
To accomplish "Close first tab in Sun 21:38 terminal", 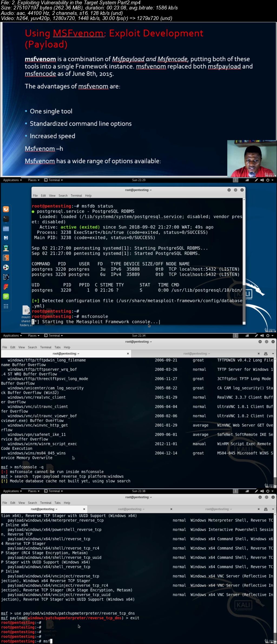I will click(84, 509).
